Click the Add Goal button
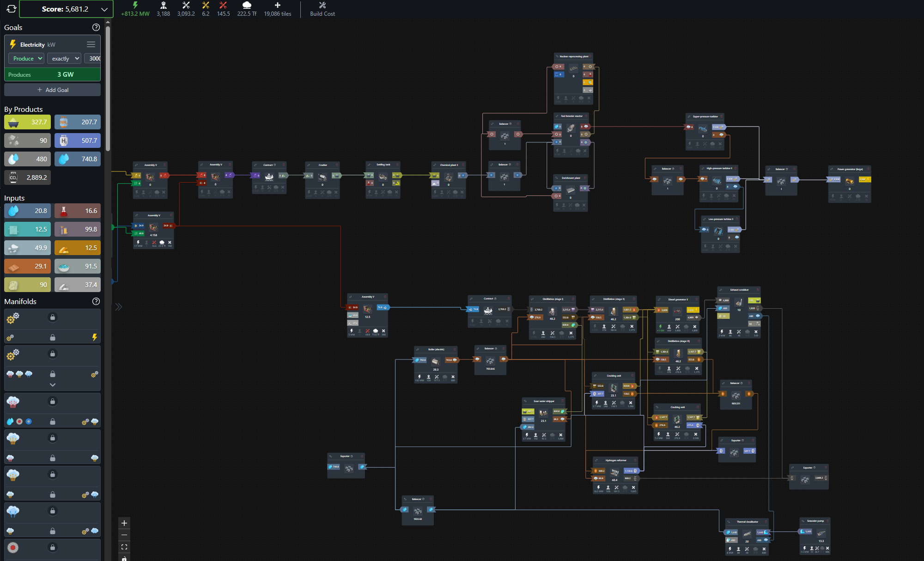Image resolution: width=924 pixels, height=561 pixels. [x=52, y=90]
